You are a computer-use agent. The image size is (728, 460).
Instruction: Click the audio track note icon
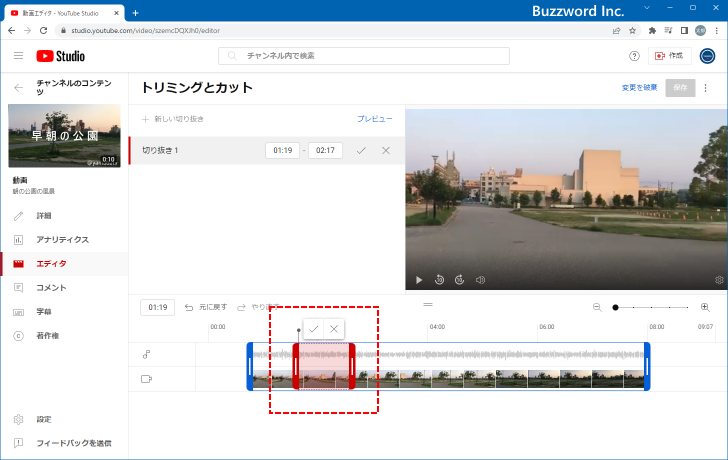[x=146, y=355]
